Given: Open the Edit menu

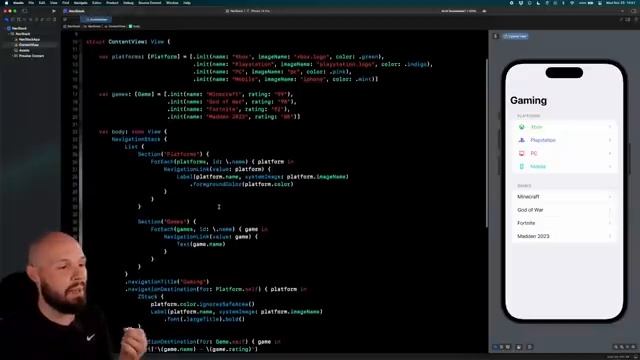Looking at the screenshot, I should (x=42, y=3).
